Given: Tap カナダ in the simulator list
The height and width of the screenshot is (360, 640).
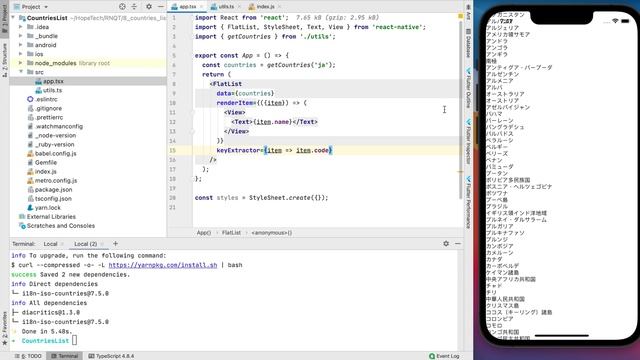Looking at the screenshot, I should [x=494, y=259].
